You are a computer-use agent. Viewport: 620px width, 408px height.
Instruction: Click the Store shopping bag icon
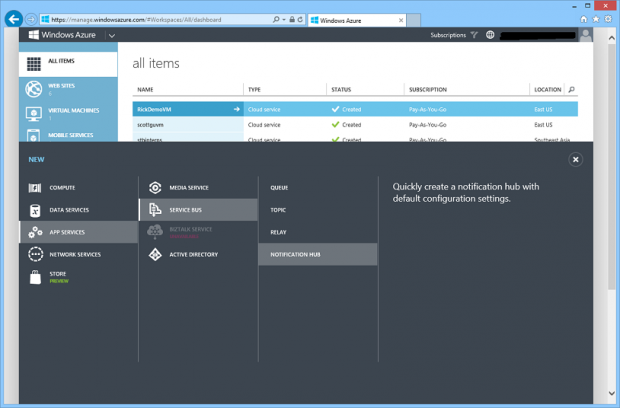35,277
